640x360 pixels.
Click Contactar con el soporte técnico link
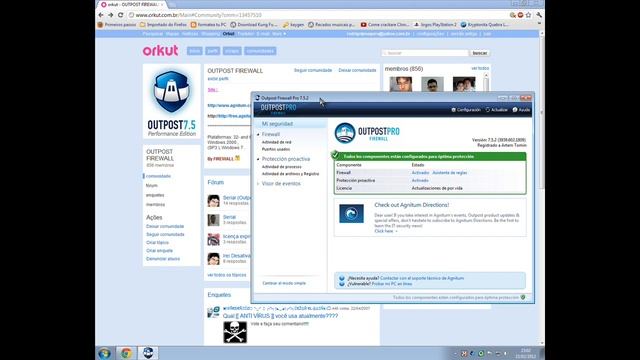pos(422,278)
